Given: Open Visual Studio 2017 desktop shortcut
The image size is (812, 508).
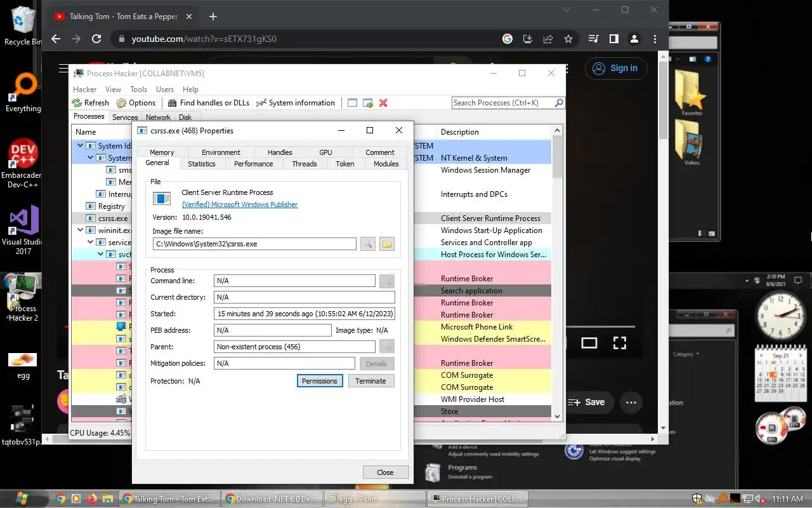Looking at the screenshot, I should click(23, 230).
